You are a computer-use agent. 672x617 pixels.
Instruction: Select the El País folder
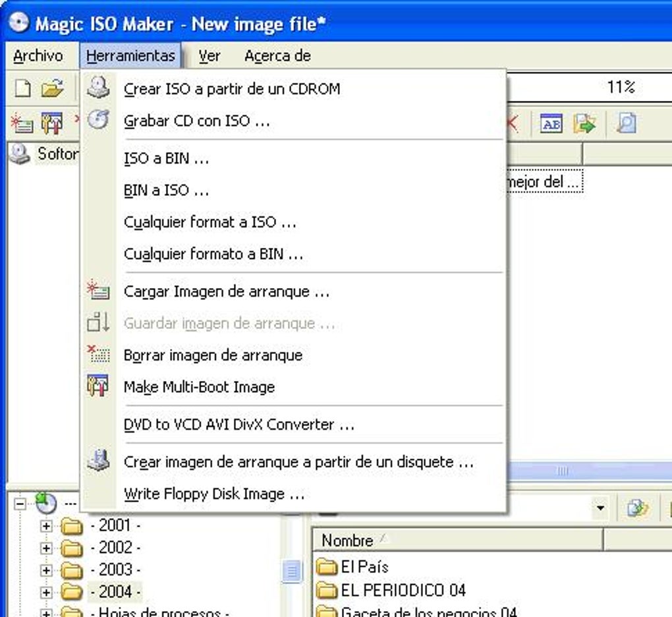coord(364,567)
